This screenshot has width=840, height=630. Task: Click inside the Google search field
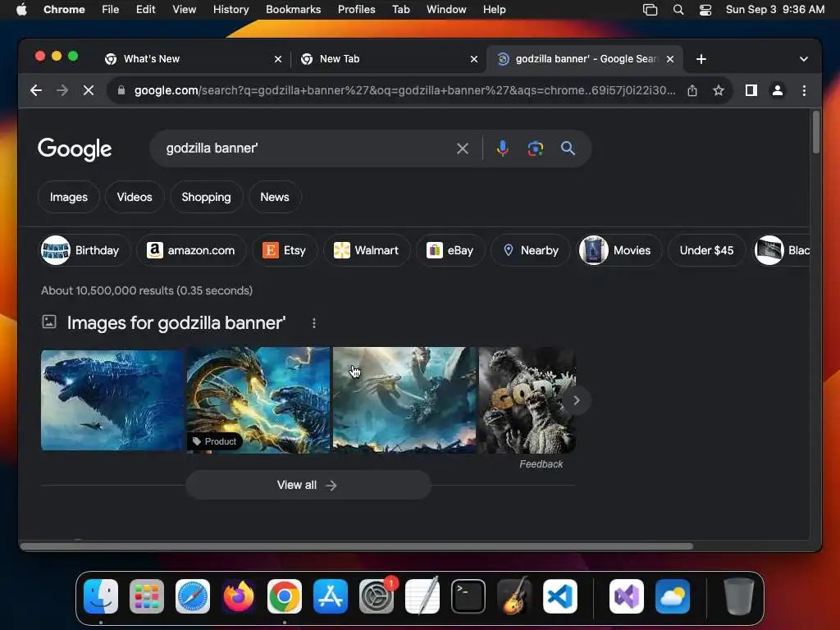pyautogui.click(x=305, y=148)
